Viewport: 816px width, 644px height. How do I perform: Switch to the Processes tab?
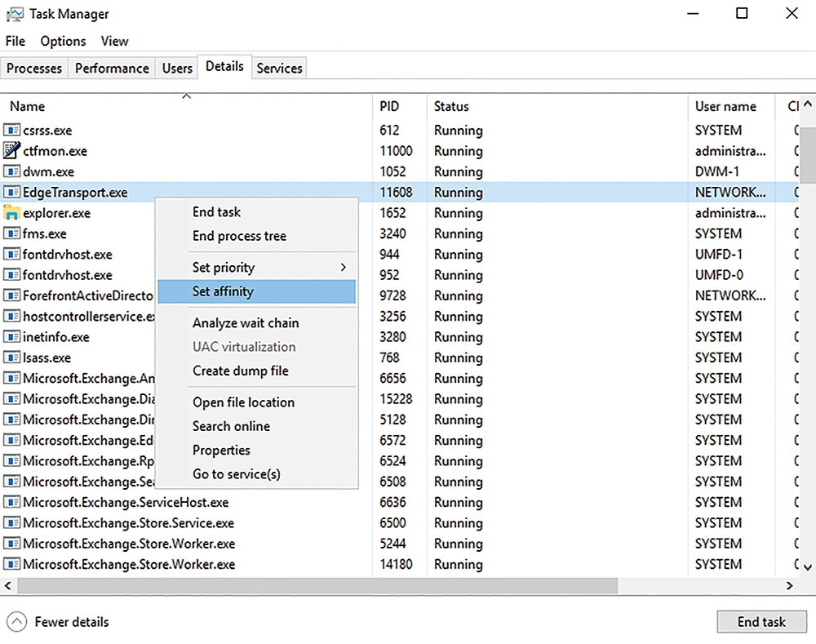coord(34,69)
